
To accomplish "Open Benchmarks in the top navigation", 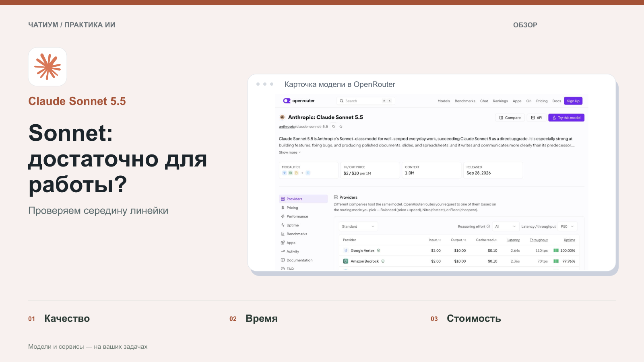I will pos(465,101).
